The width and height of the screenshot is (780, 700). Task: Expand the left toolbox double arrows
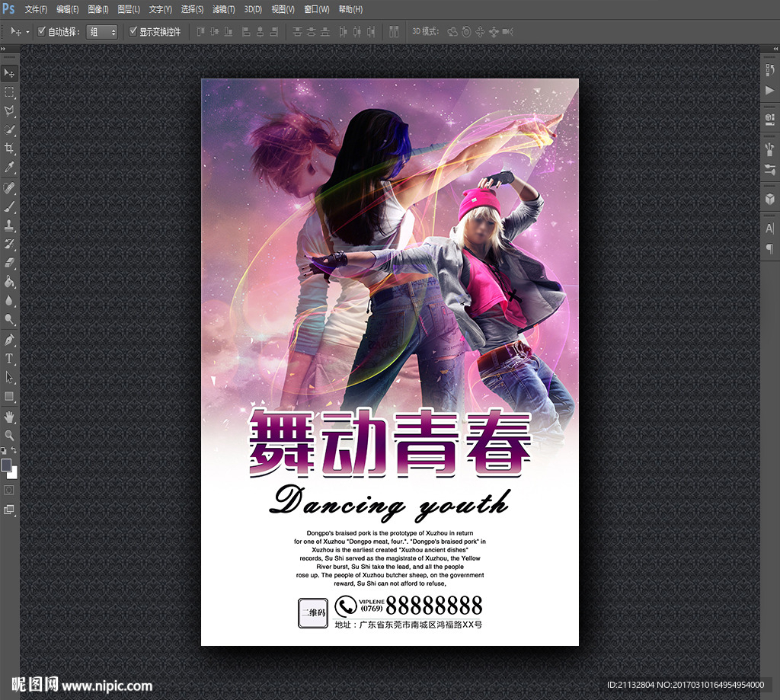3,49
